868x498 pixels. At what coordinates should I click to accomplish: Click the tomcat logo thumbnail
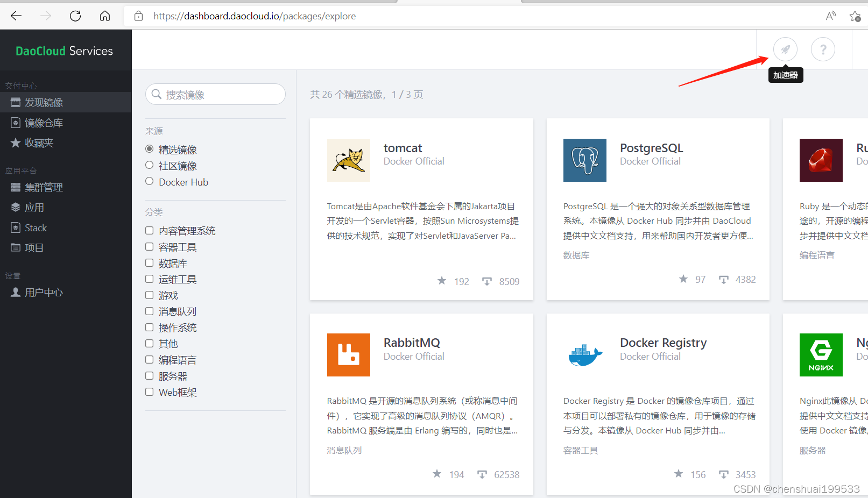349,160
